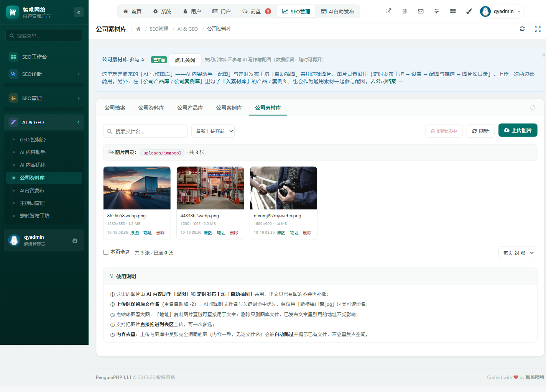Screen dimensions: 546x392
Task: Collapse the sidebar with the double-chevron icon
Action: click(79, 12)
